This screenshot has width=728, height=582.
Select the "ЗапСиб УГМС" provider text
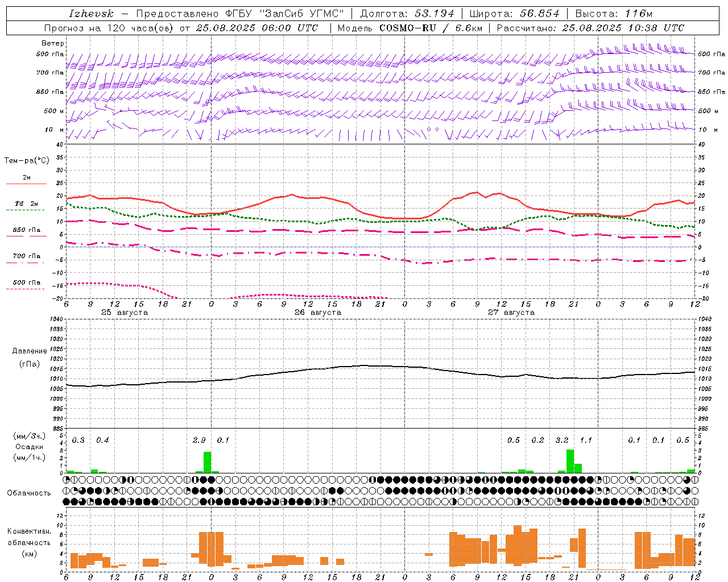coord(301,14)
